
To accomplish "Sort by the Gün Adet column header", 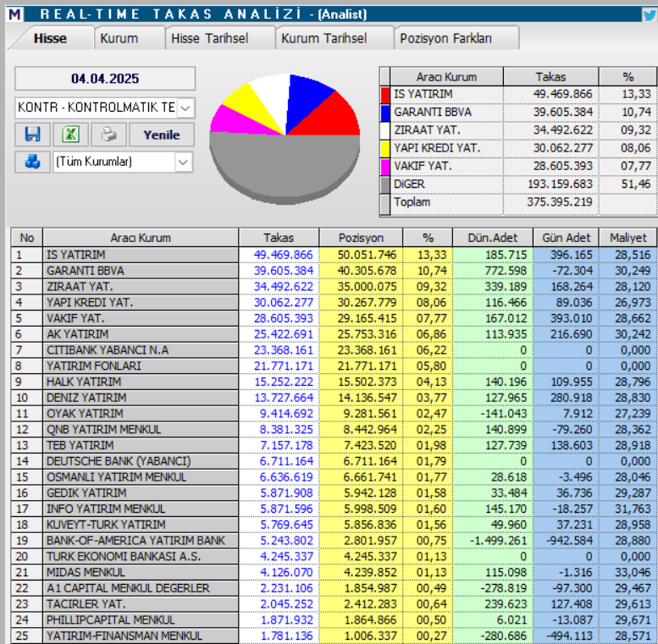I will 566,238.
